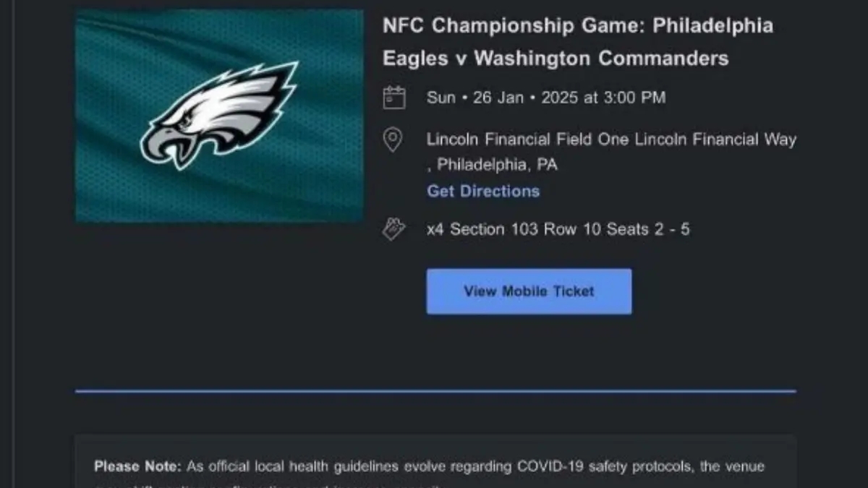Viewport: 868px width, 488px height.
Task: Select the location pin icon near the venue address
Action: pos(393,139)
